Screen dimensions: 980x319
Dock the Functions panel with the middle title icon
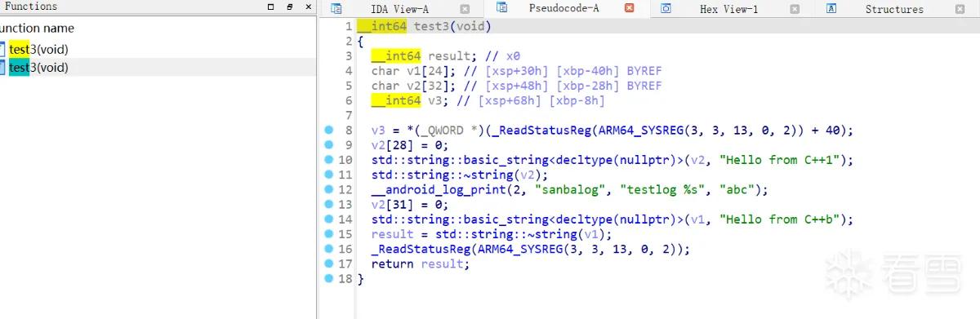(x=289, y=7)
